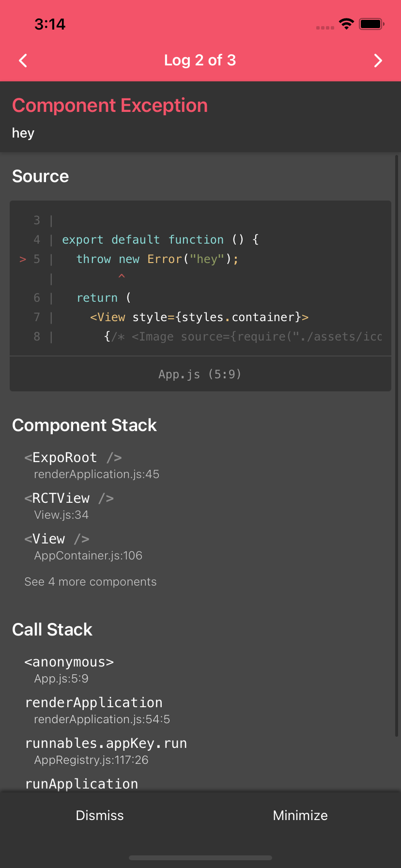Open the runApplication call stack frame
Viewport: 401px width, 868px height.
coord(81,784)
